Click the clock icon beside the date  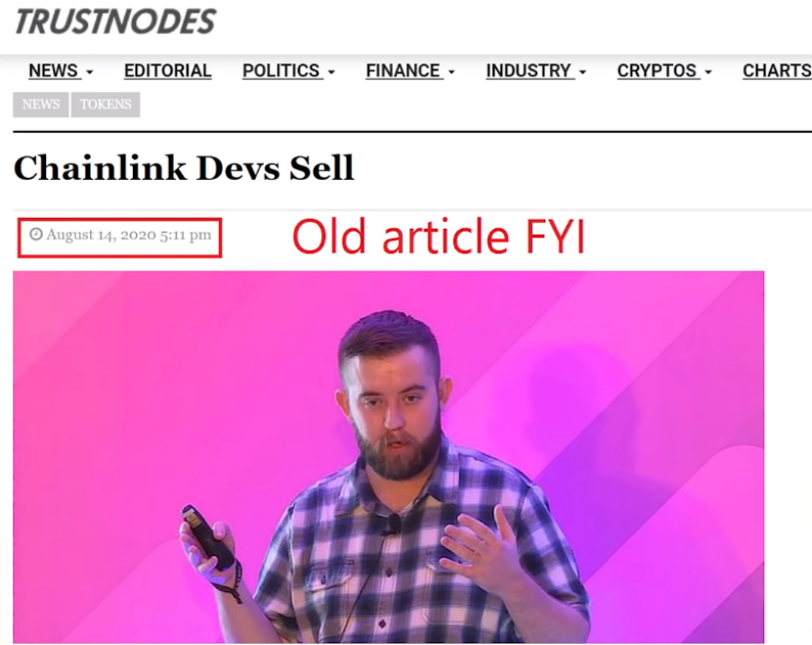36,235
